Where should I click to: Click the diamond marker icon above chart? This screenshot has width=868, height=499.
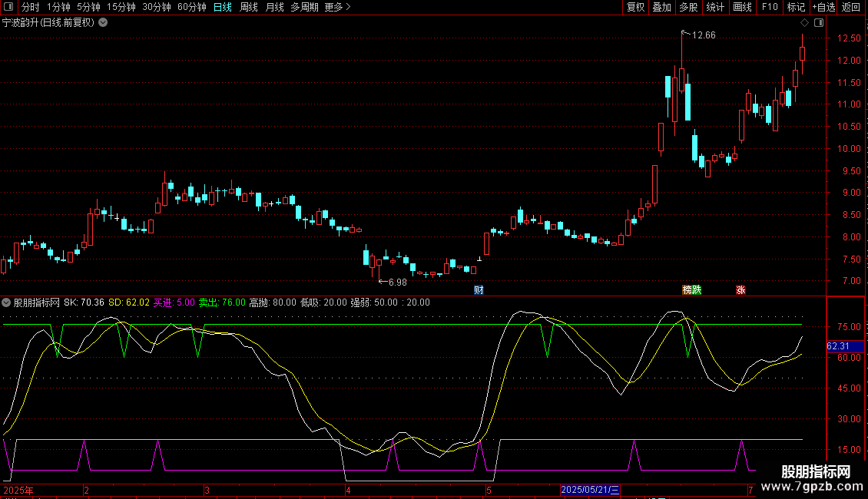click(x=804, y=23)
